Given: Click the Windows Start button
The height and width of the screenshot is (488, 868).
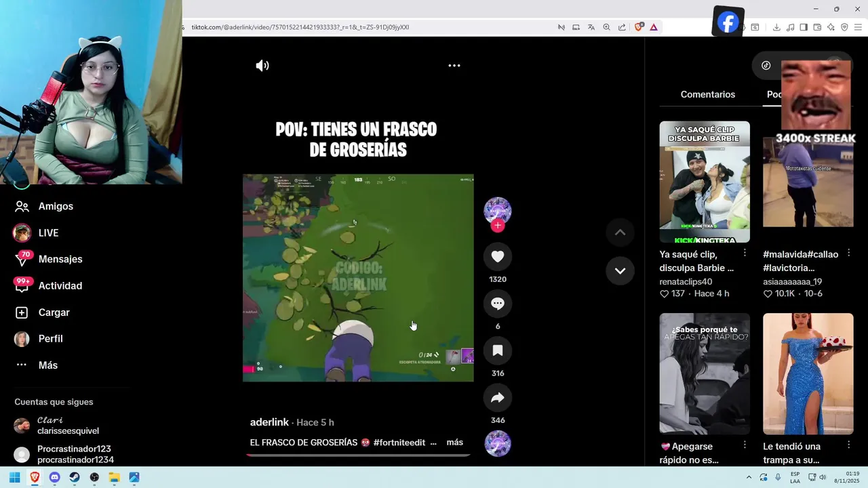Looking at the screenshot, I should tap(14, 477).
